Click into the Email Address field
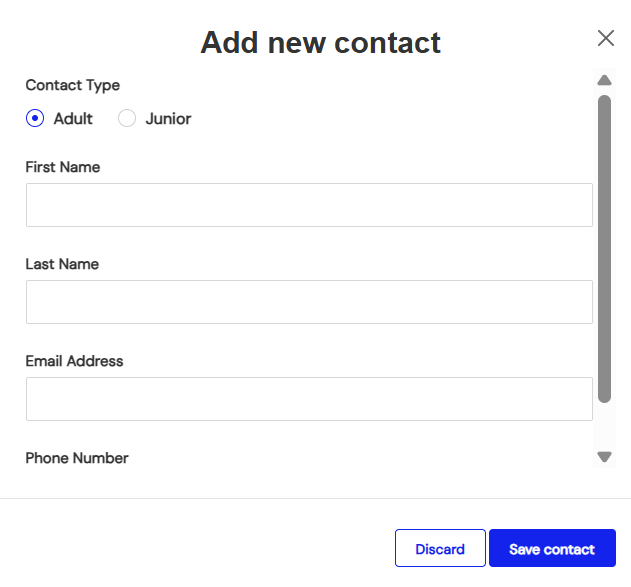Screen dimensions: 631x587 309,399
